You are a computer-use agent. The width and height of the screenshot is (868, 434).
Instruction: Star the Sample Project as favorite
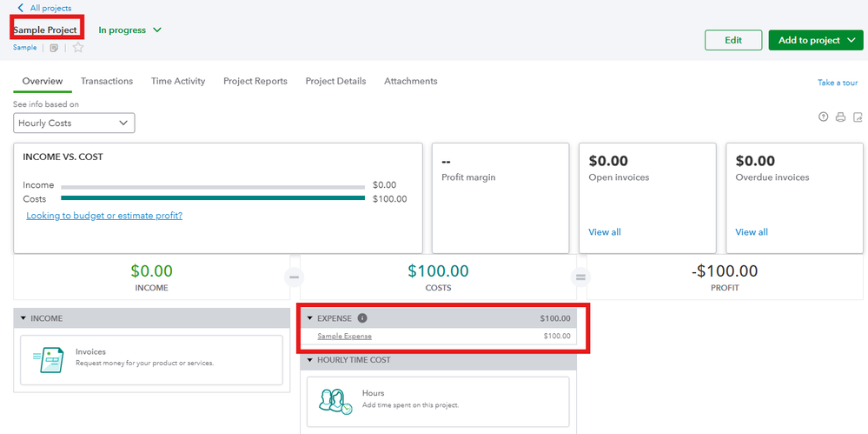(78, 48)
